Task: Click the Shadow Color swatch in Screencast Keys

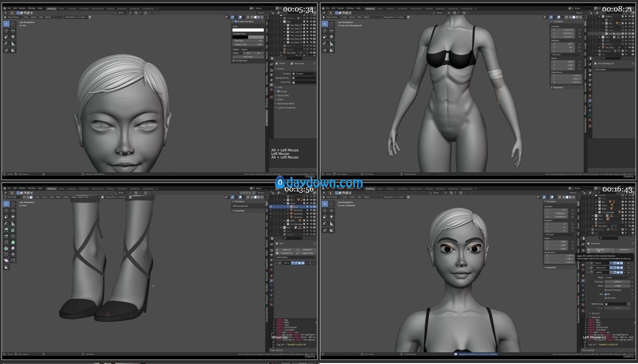Action: click(x=248, y=37)
